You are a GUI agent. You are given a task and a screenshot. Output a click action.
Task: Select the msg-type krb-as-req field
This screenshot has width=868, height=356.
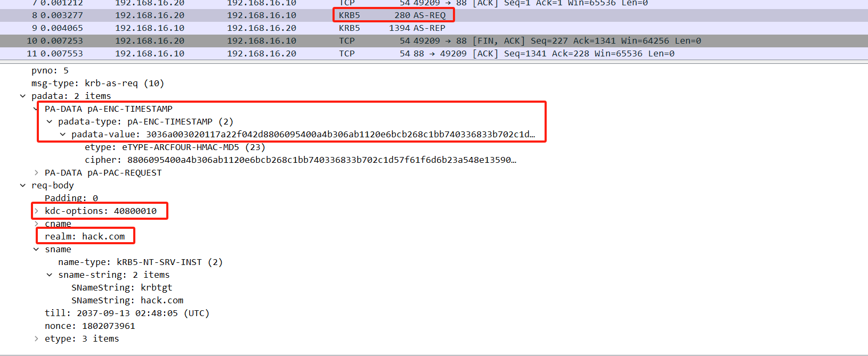(98, 84)
